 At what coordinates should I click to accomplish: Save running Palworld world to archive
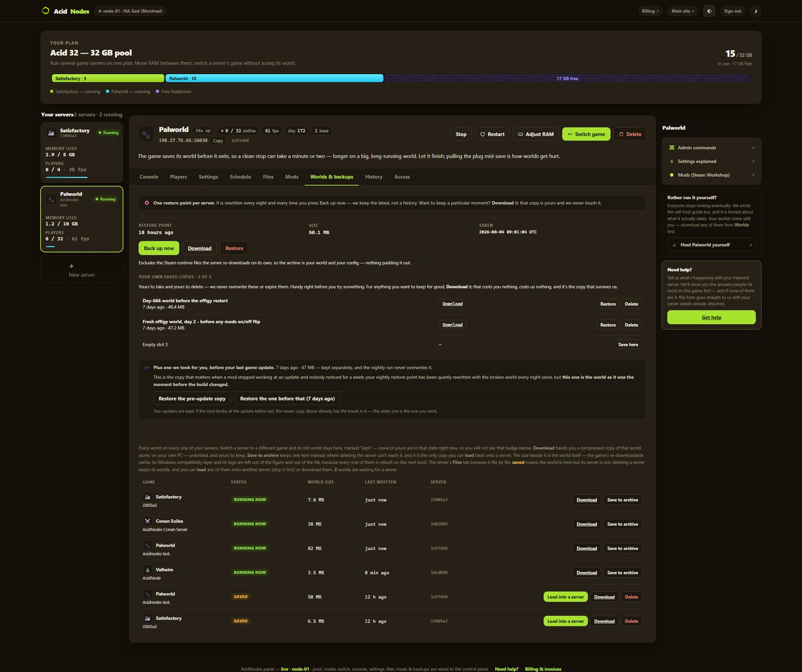tap(623, 548)
